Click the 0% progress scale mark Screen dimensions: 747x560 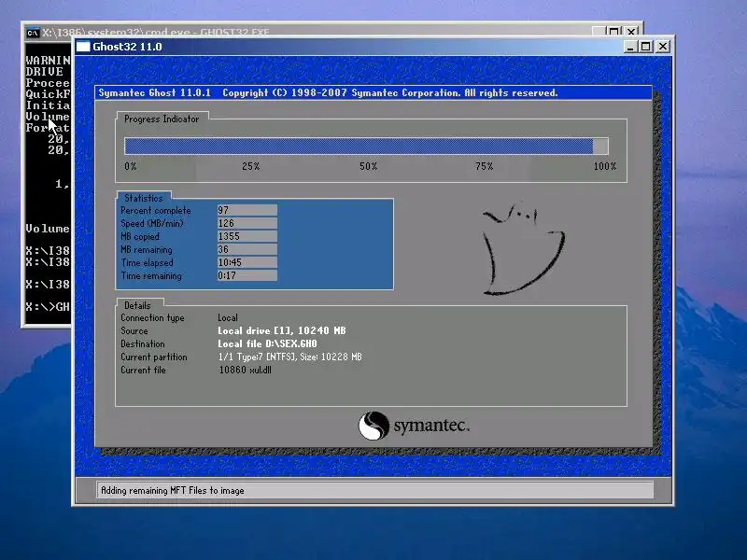coord(130,166)
